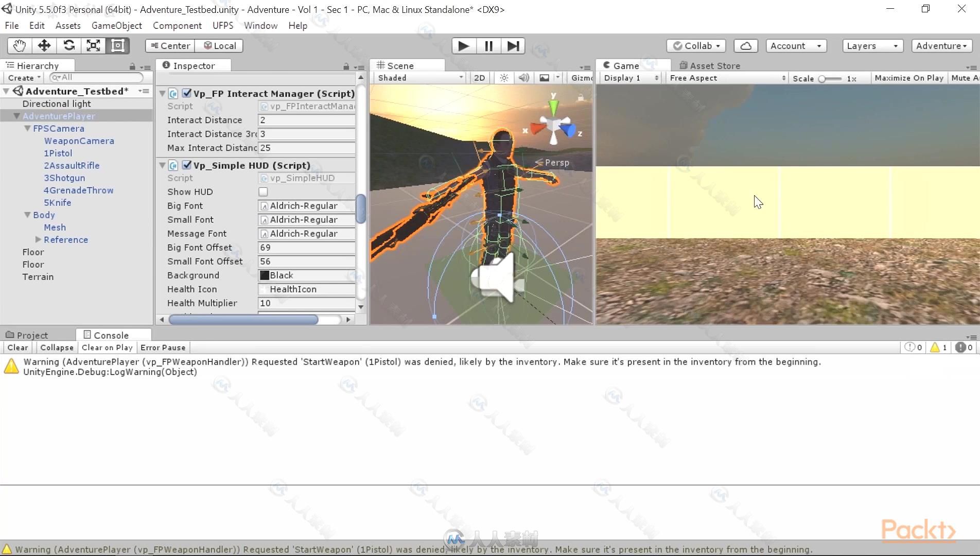Image resolution: width=980 pixels, height=556 pixels.
Task: Open the Component menu
Action: click(x=177, y=26)
